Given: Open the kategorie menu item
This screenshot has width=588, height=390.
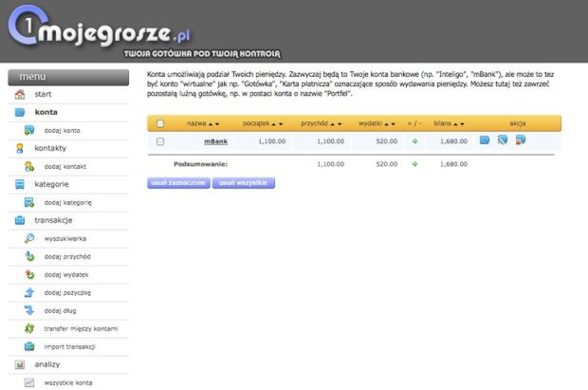Looking at the screenshot, I should [51, 184].
